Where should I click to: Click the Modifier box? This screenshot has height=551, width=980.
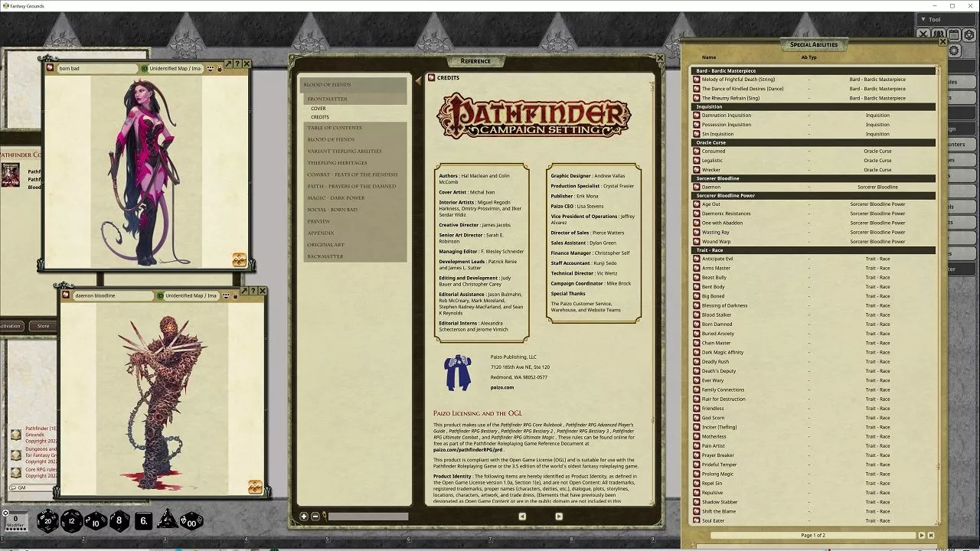[x=16, y=521]
